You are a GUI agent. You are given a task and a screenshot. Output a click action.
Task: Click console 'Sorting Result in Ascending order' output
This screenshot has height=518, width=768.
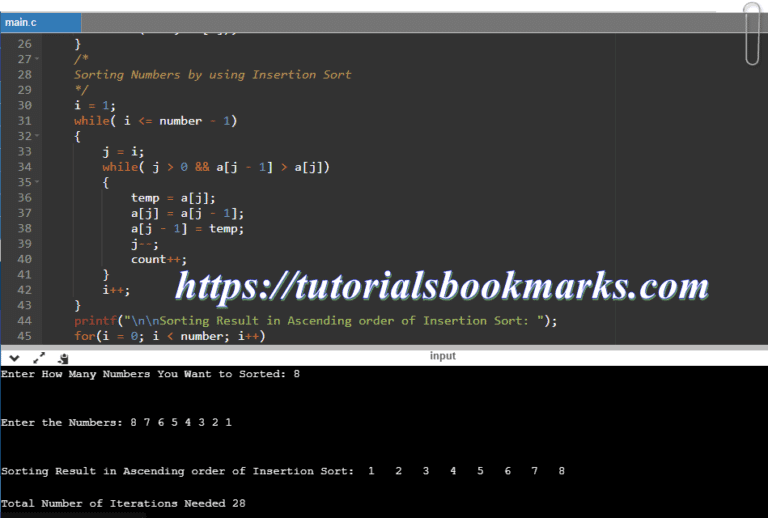coord(283,471)
